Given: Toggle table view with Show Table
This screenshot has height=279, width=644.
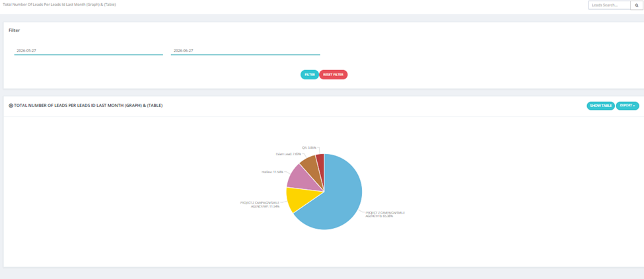Looking at the screenshot, I should click(601, 106).
